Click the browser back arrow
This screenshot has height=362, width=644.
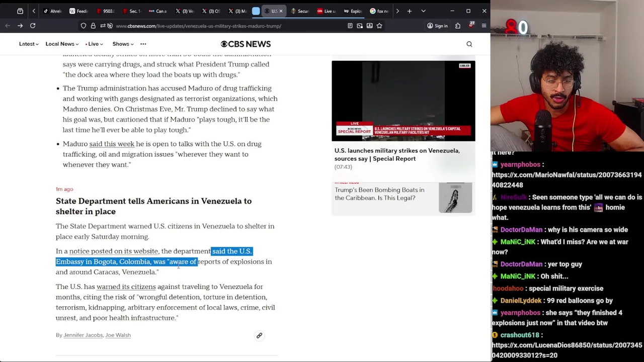(8, 26)
